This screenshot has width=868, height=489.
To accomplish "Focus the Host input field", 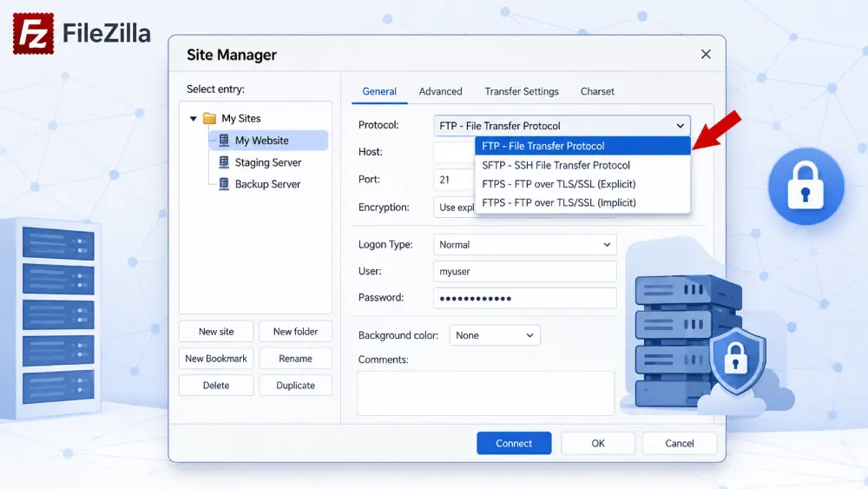I will 454,152.
